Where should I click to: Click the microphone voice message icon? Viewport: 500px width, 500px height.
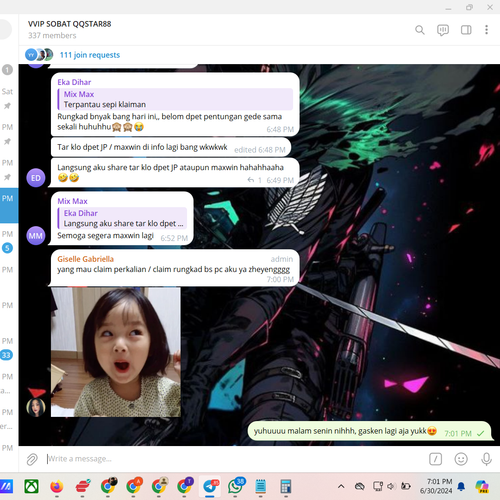pyautogui.click(x=486, y=459)
